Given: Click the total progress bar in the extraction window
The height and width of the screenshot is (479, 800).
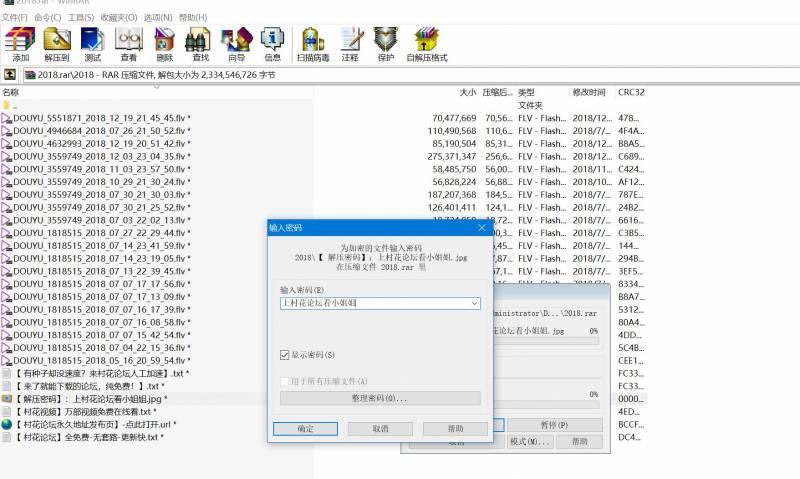Looking at the screenshot, I should point(546,404).
